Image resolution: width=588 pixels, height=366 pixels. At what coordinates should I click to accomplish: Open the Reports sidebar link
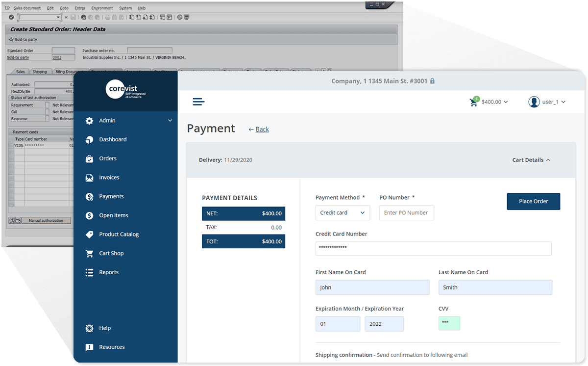pyautogui.click(x=109, y=272)
